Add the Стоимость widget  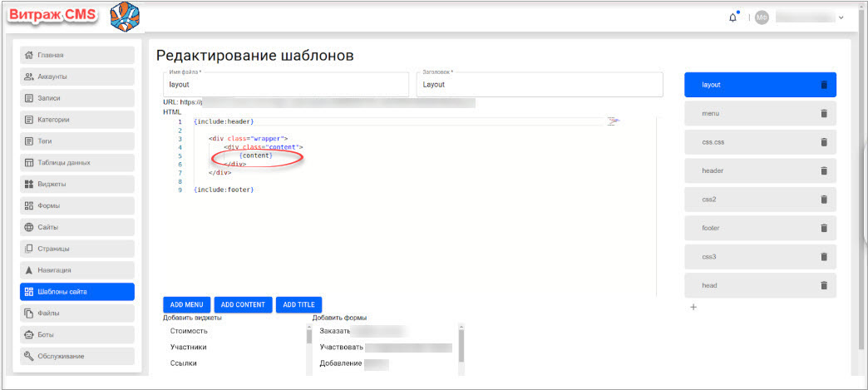[189, 331]
